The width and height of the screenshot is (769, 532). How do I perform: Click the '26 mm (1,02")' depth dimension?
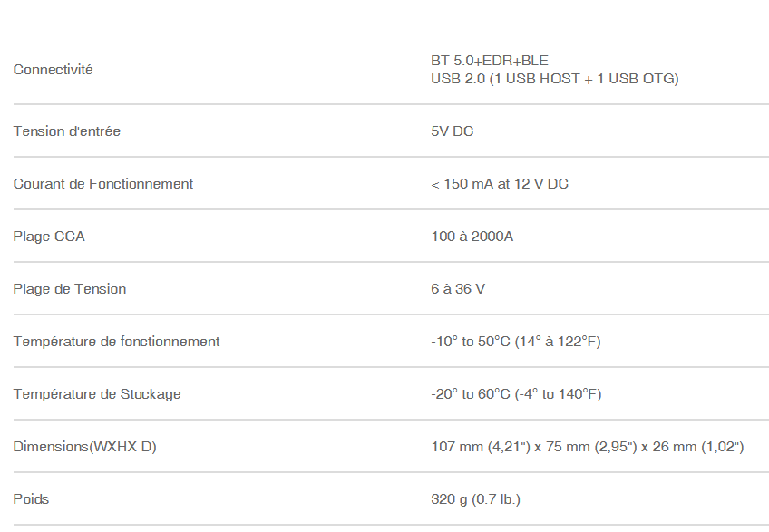click(x=698, y=447)
